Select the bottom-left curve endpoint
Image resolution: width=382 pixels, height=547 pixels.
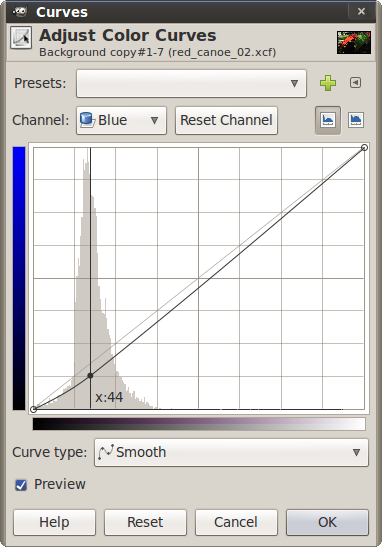(33, 409)
